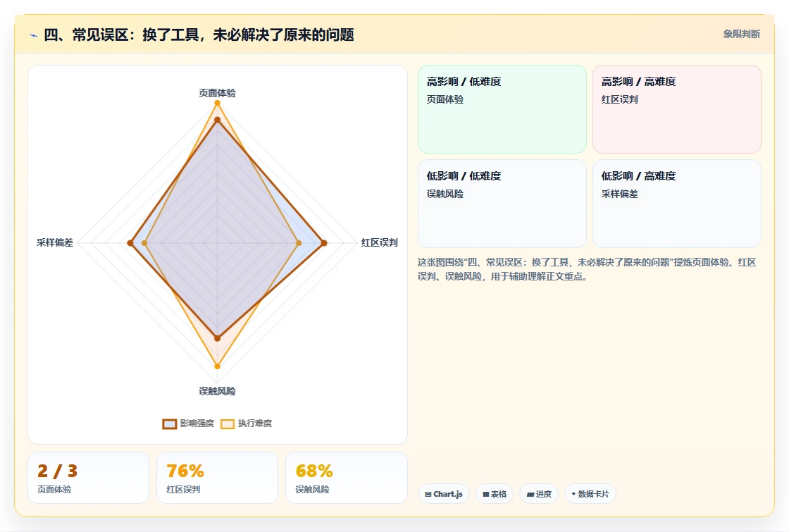
Task: Click the 页面体验 axis label on radar
Action: 217,93
